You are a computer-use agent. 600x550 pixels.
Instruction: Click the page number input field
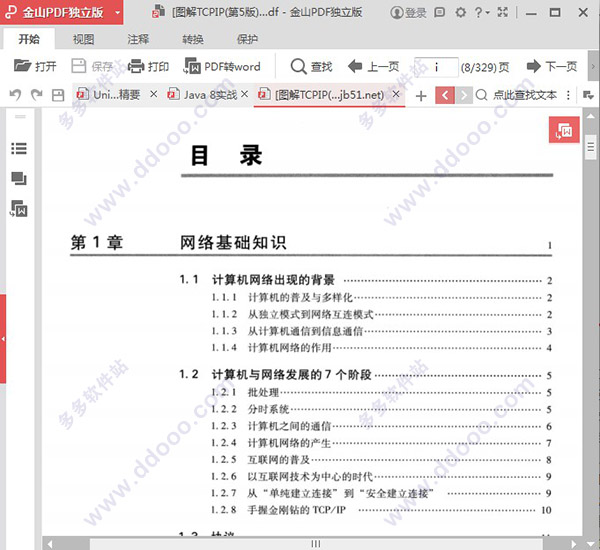(436, 67)
